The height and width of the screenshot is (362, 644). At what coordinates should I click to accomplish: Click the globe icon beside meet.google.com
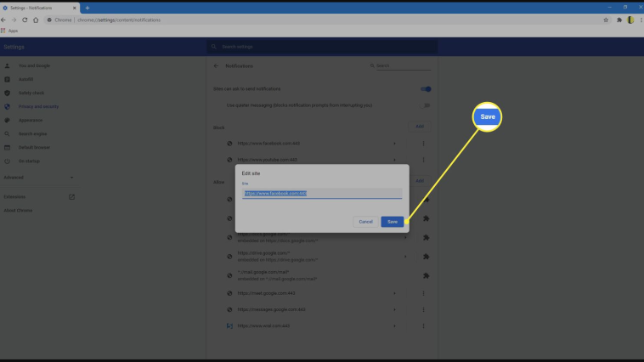[x=229, y=293]
